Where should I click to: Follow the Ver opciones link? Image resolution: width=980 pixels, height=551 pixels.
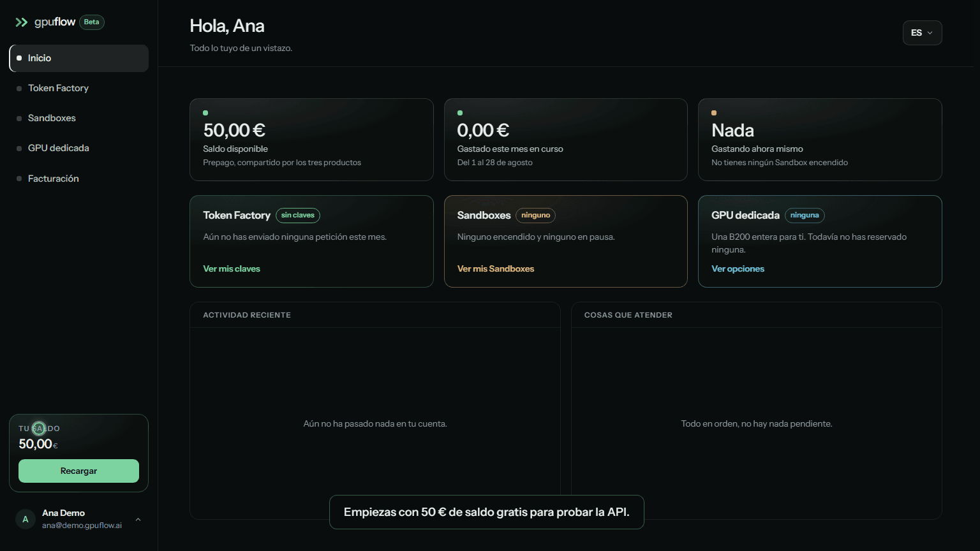coord(738,268)
